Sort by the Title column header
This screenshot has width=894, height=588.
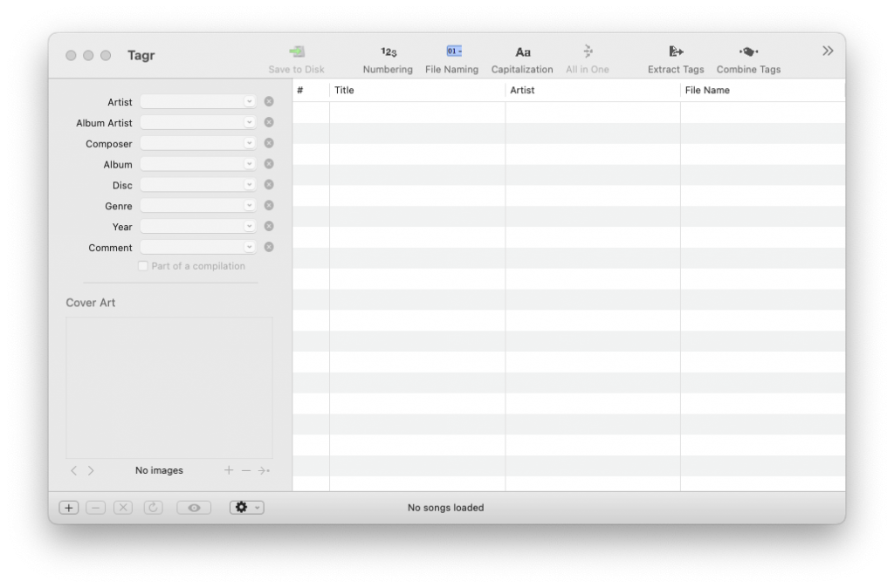click(417, 90)
